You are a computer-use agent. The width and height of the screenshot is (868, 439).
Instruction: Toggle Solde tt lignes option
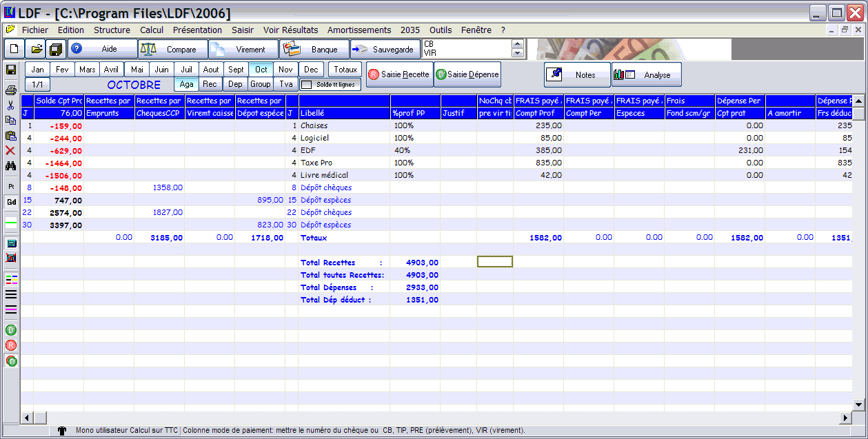pyautogui.click(x=331, y=84)
